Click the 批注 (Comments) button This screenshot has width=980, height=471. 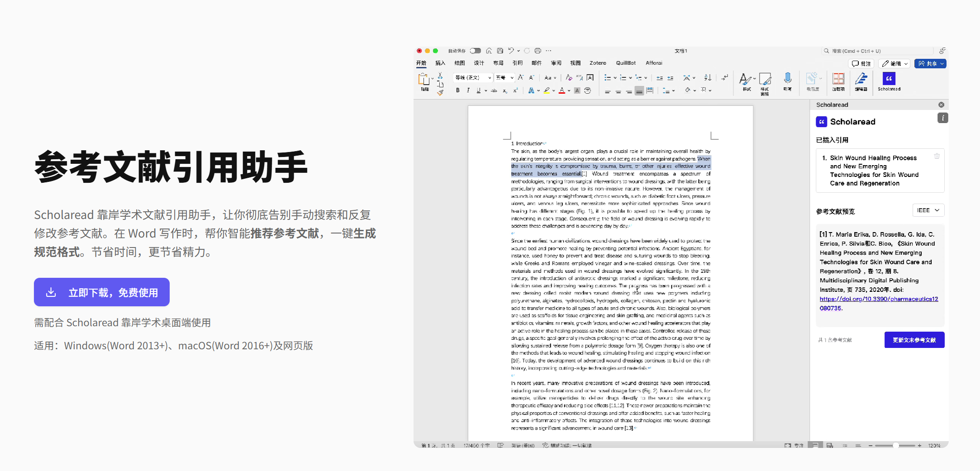click(862, 64)
